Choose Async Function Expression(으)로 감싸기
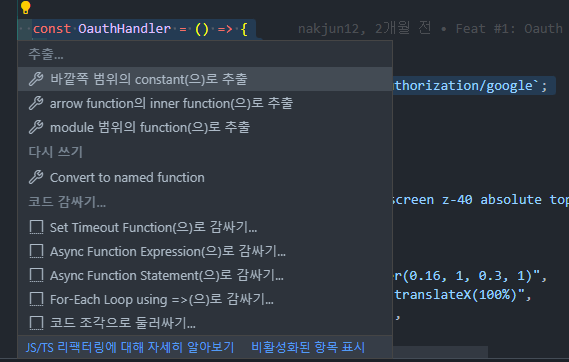The height and width of the screenshot is (362, 569). click(205, 251)
